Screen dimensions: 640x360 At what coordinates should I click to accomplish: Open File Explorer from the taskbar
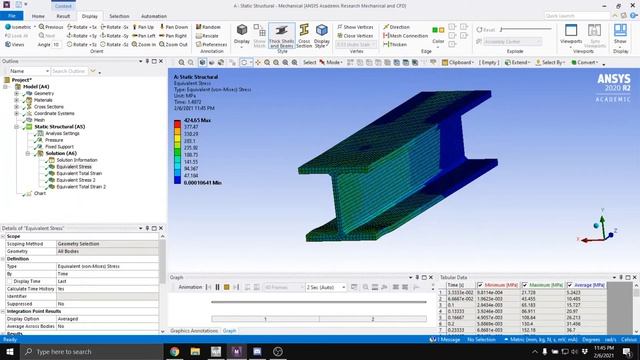point(195,351)
